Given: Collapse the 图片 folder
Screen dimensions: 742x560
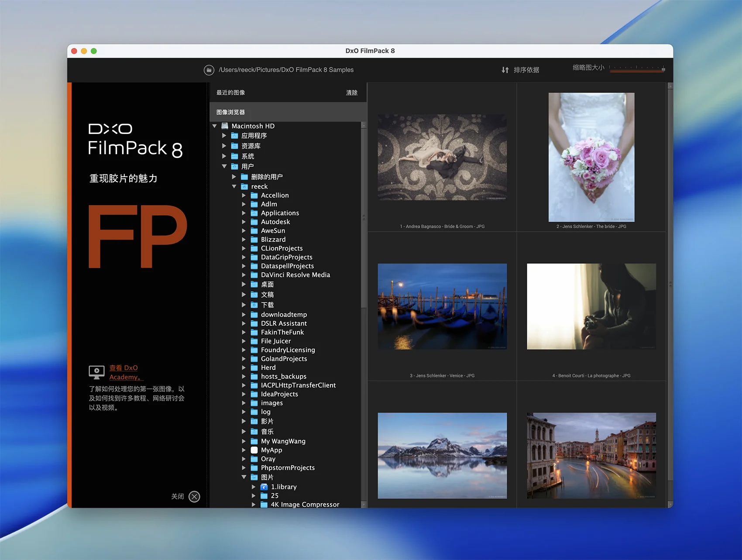Looking at the screenshot, I should point(244,477).
